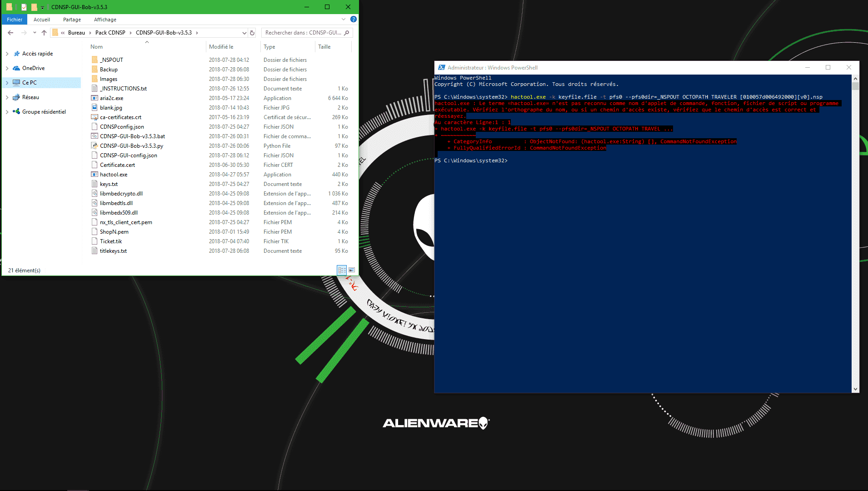Click the PowerShell vertical scrollbar thumb

coord(856,86)
